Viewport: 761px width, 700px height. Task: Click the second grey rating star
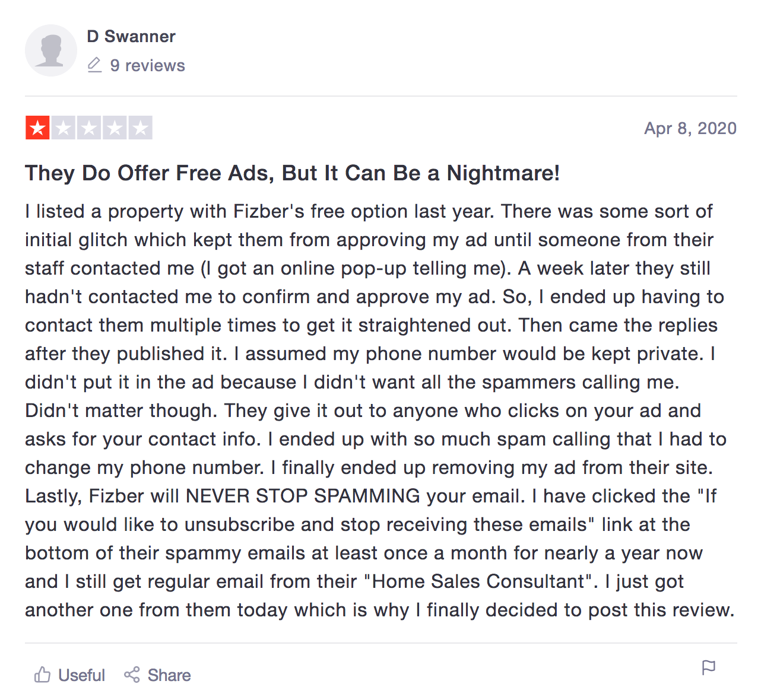(x=64, y=128)
